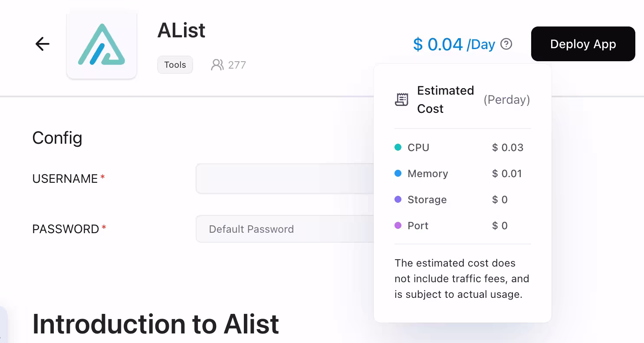Select the purple Storage legend dot

click(398, 200)
